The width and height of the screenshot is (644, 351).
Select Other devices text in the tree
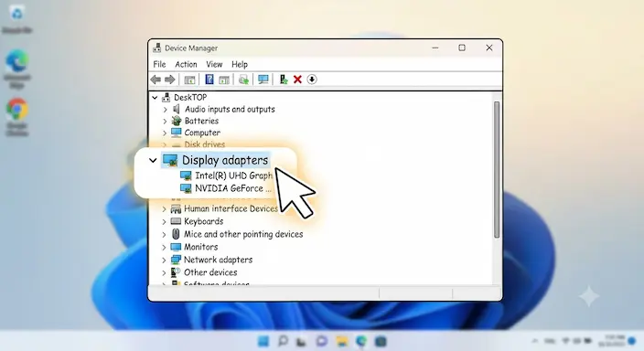210,272
